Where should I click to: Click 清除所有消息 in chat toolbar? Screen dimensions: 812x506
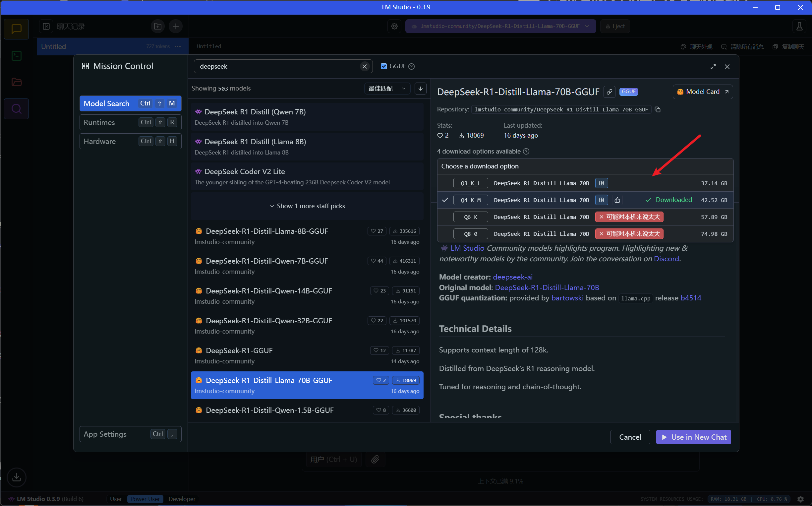(x=742, y=46)
